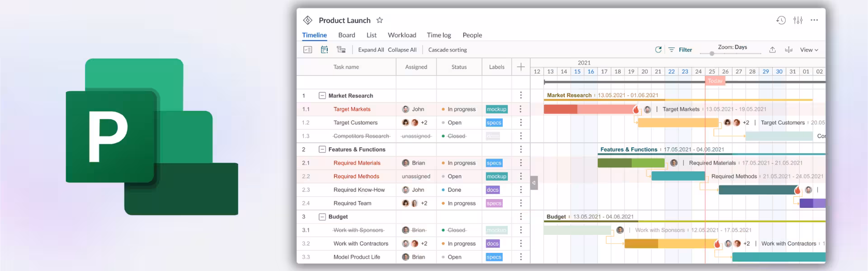Click the task hierarchy icon in toolbar

point(341,50)
